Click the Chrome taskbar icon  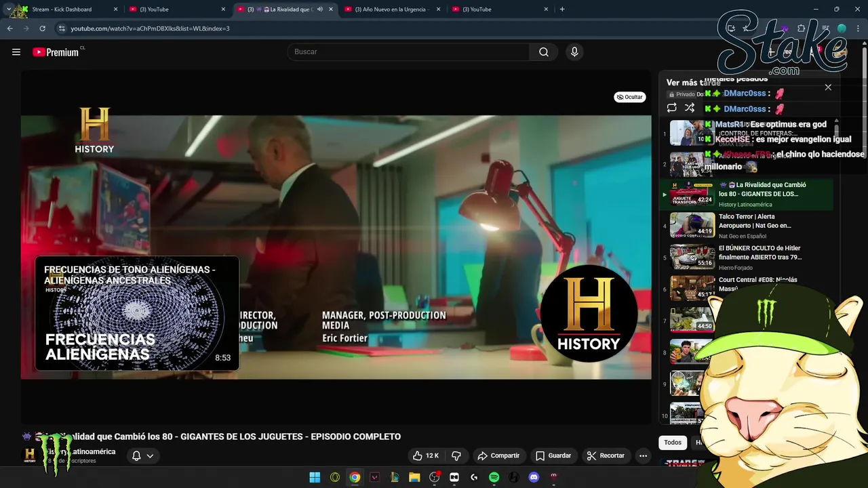(x=355, y=477)
